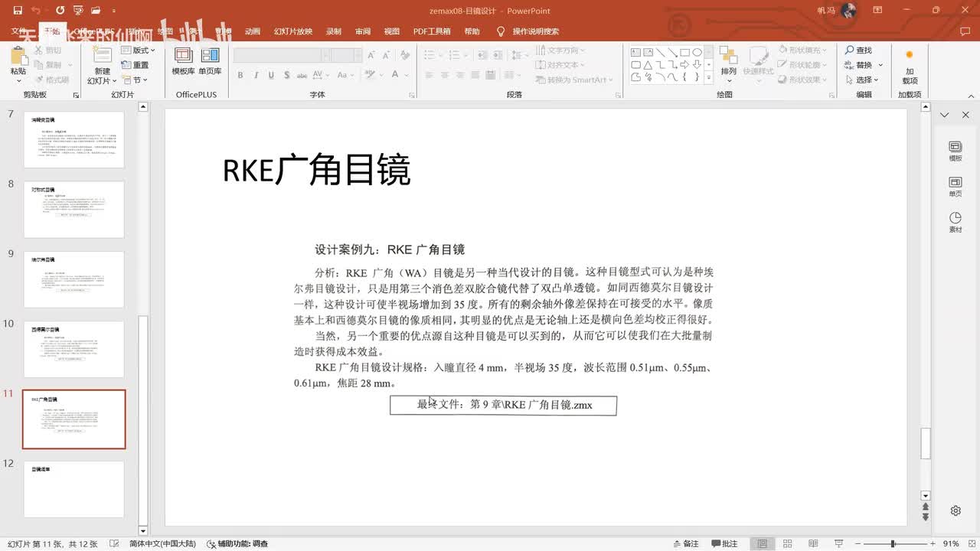Click the comments speech bubble icon top right

965,31
